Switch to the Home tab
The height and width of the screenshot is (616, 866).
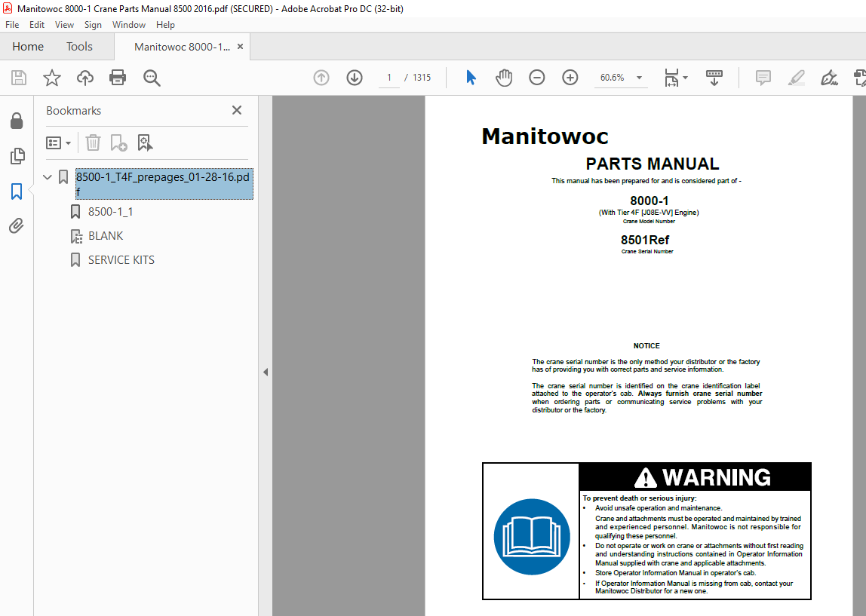click(28, 47)
